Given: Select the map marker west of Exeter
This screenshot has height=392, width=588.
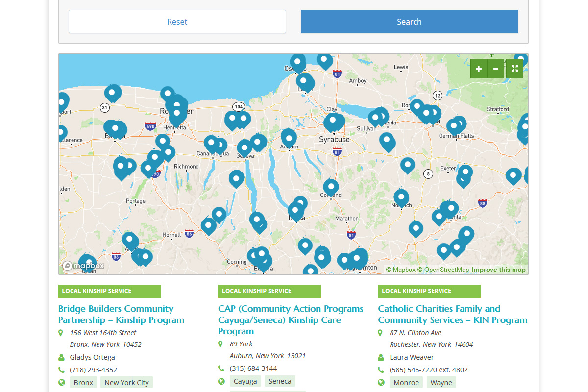Looking at the screenshot, I should (x=408, y=165).
